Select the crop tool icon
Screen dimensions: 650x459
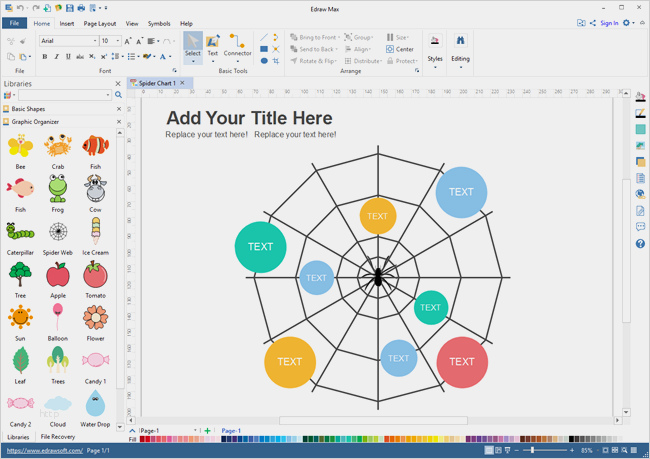pyautogui.click(x=276, y=61)
